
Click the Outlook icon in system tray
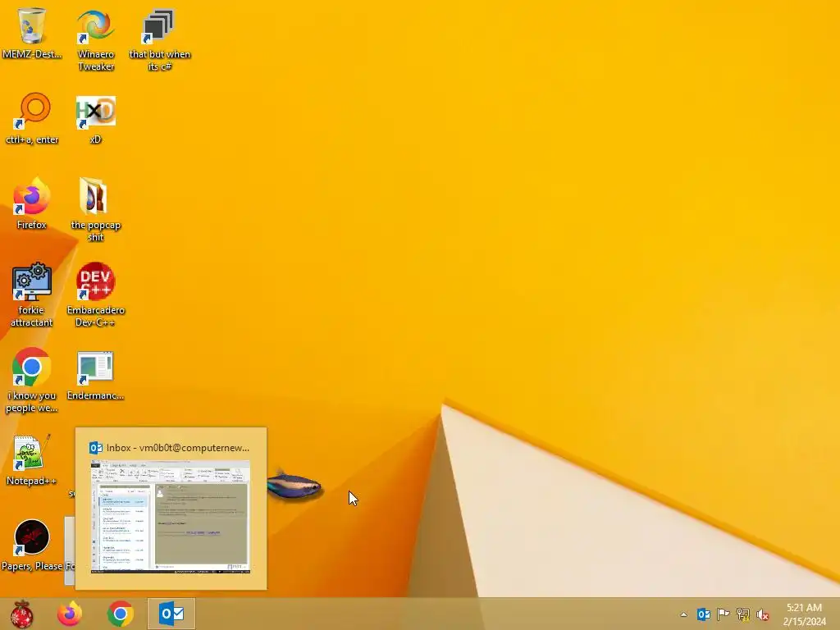(703, 614)
